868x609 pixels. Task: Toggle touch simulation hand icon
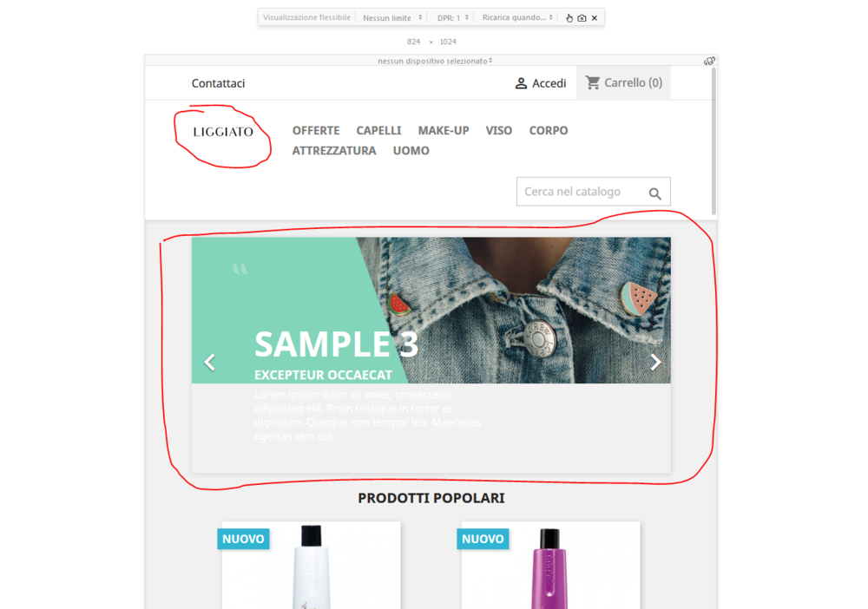pos(569,17)
